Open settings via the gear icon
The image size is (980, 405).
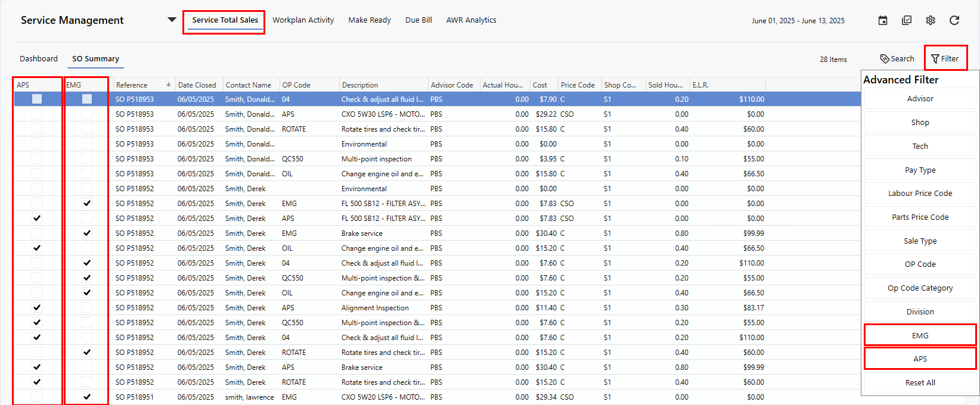pyautogui.click(x=931, y=20)
